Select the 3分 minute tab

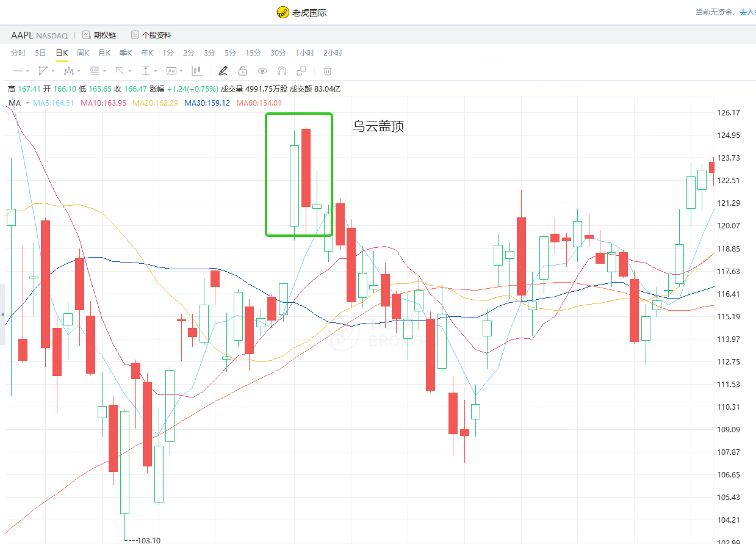coord(209,53)
